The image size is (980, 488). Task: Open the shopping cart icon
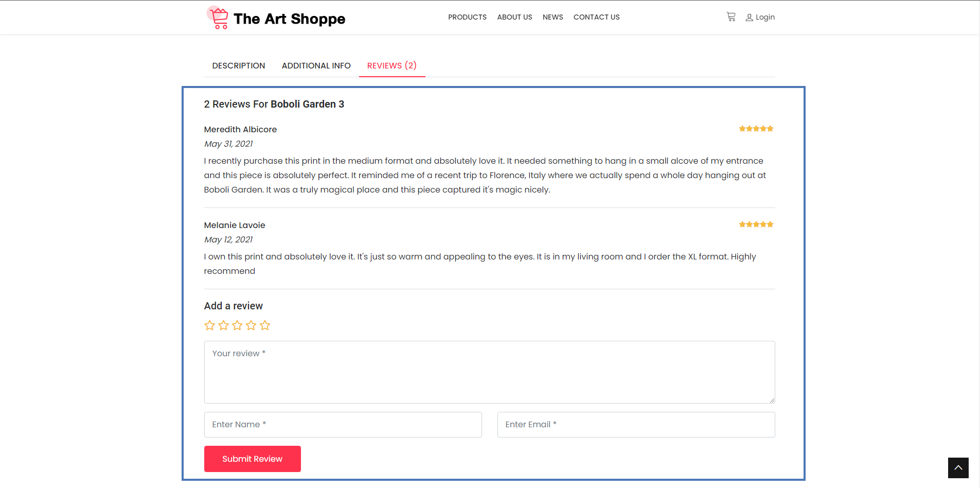[x=730, y=17]
